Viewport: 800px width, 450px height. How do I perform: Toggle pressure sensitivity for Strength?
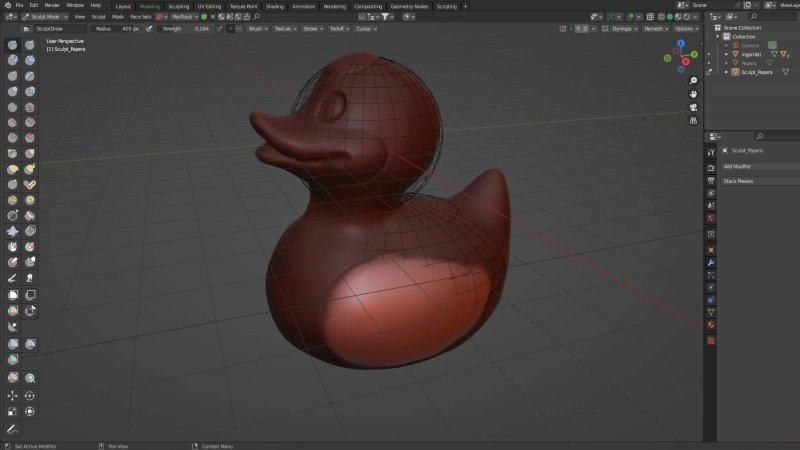219,29
